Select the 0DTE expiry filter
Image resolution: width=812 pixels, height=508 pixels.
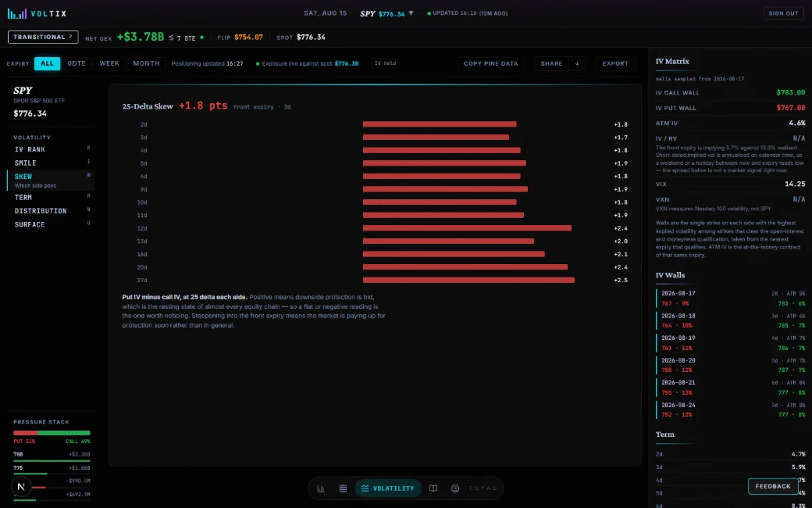(x=77, y=63)
